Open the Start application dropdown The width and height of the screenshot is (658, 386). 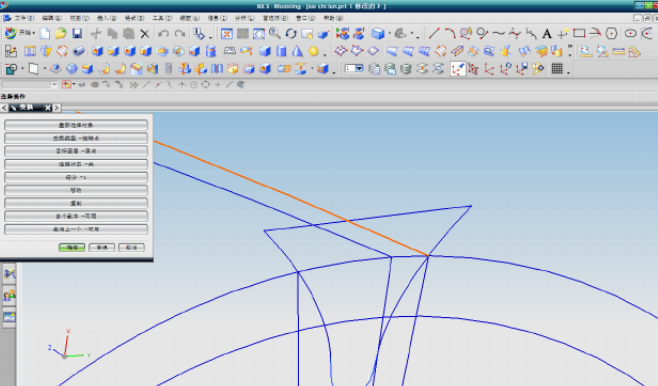point(20,33)
